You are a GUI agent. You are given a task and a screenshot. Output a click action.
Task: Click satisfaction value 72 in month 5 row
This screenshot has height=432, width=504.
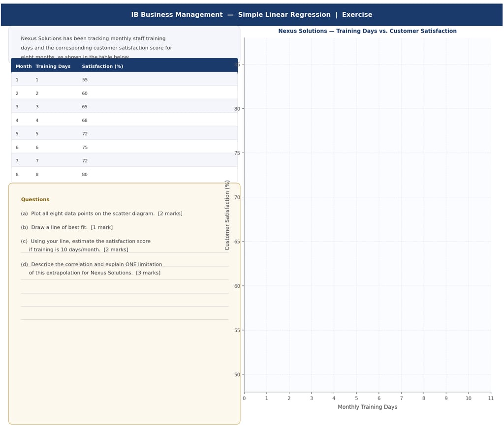[85, 134]
